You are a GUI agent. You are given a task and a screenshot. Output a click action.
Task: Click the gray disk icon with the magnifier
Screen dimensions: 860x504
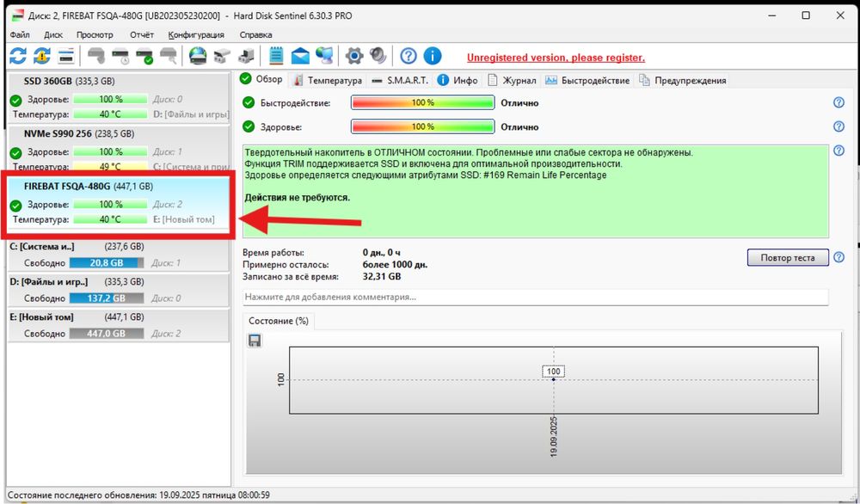tap(169, 56)
